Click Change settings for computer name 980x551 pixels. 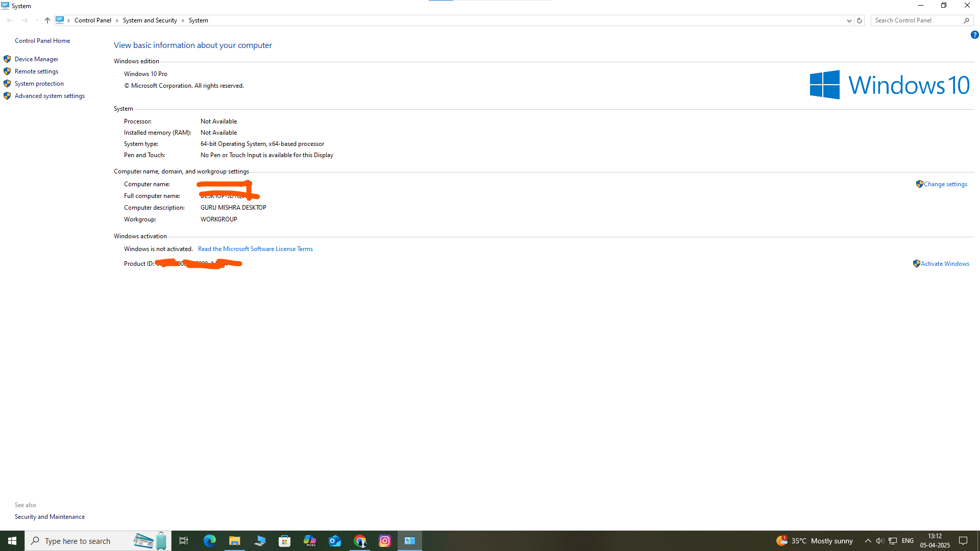[x=945, y=184]
